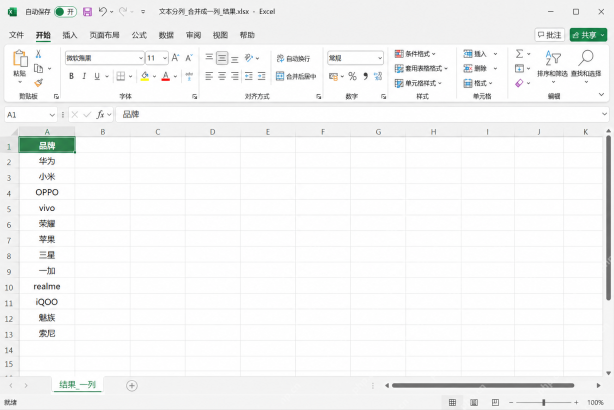Increase font size with larger A
This screenshot has width=614, height=410.
coord(175,58)
